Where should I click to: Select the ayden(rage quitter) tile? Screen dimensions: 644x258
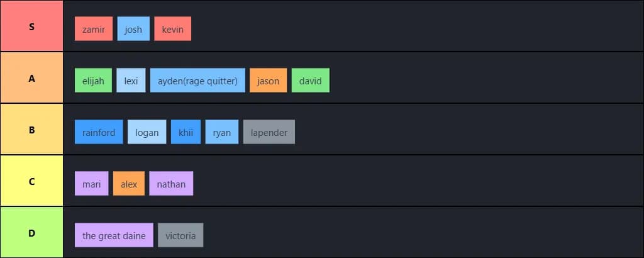coord(197,81)
